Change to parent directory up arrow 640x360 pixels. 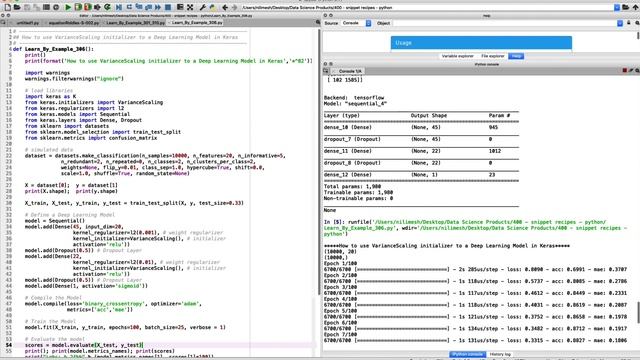point(635,7)
